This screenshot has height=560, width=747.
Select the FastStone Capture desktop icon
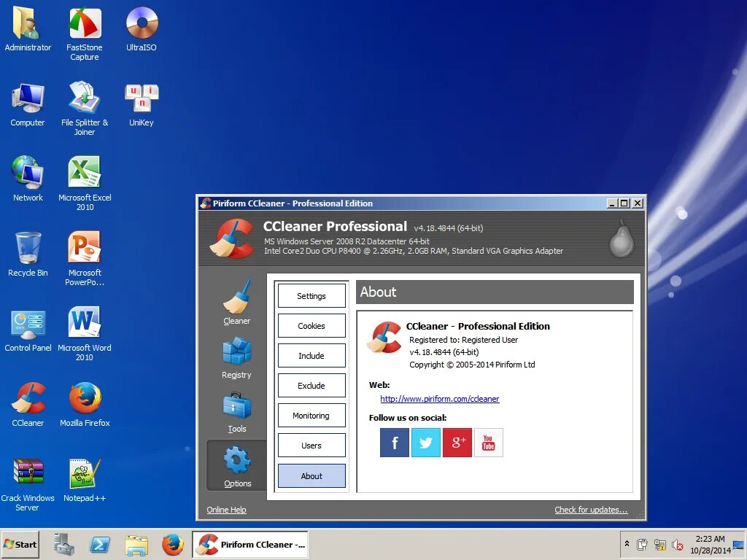[85, 34]
